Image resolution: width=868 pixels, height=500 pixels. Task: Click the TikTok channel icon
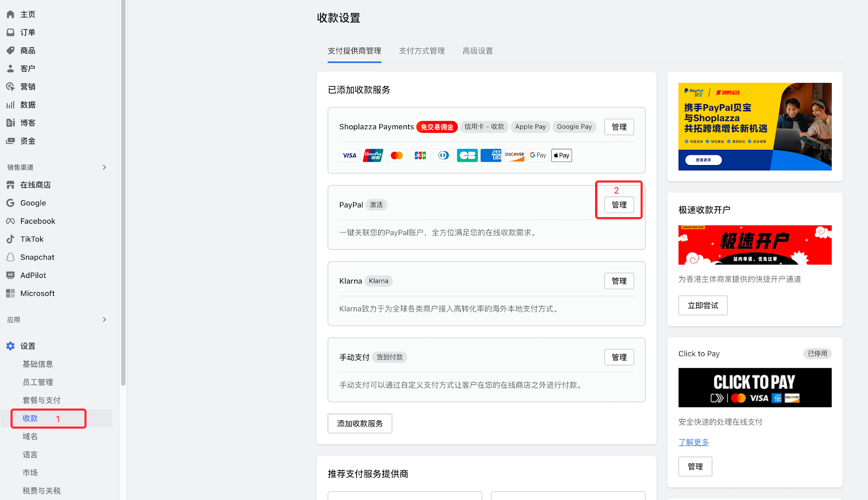[10, 239]
